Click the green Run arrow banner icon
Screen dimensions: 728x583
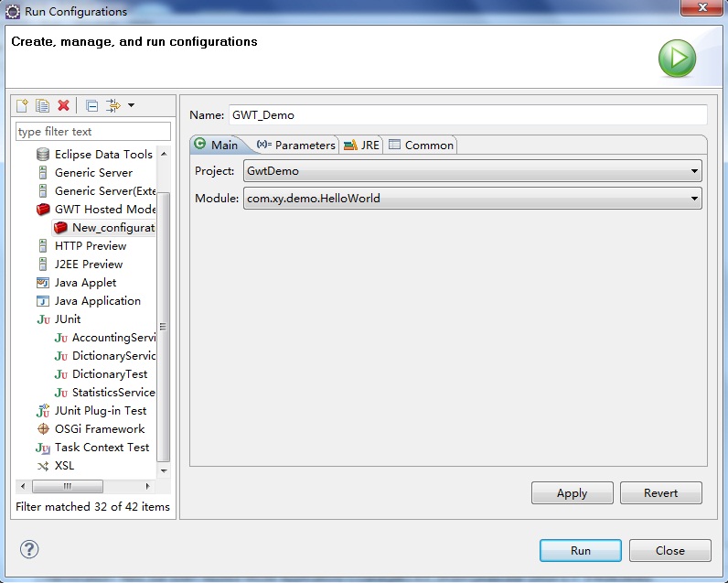677,58
